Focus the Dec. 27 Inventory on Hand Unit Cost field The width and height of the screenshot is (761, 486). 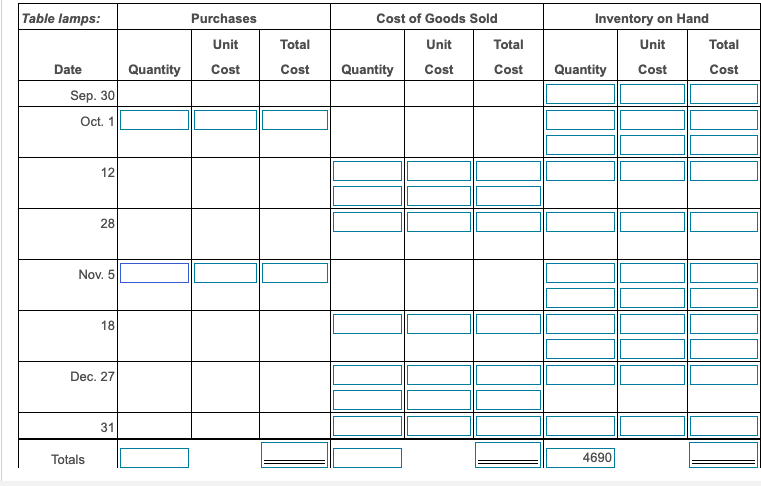(652, 375)
